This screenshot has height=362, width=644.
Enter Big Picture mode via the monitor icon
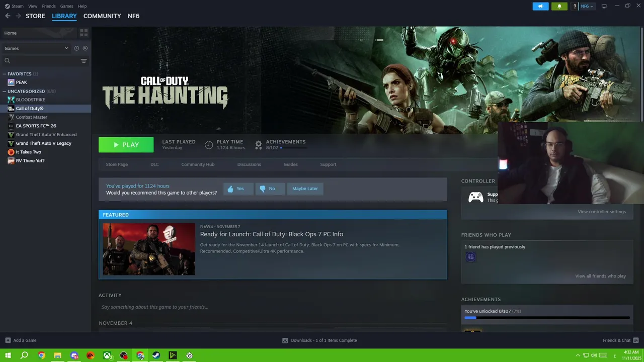[x=604, y=6]
